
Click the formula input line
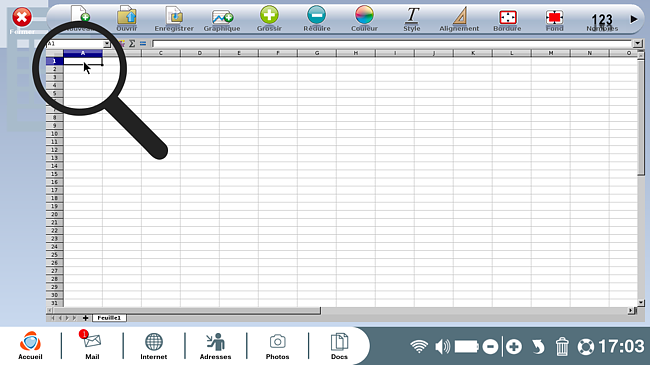coord(392,44)
